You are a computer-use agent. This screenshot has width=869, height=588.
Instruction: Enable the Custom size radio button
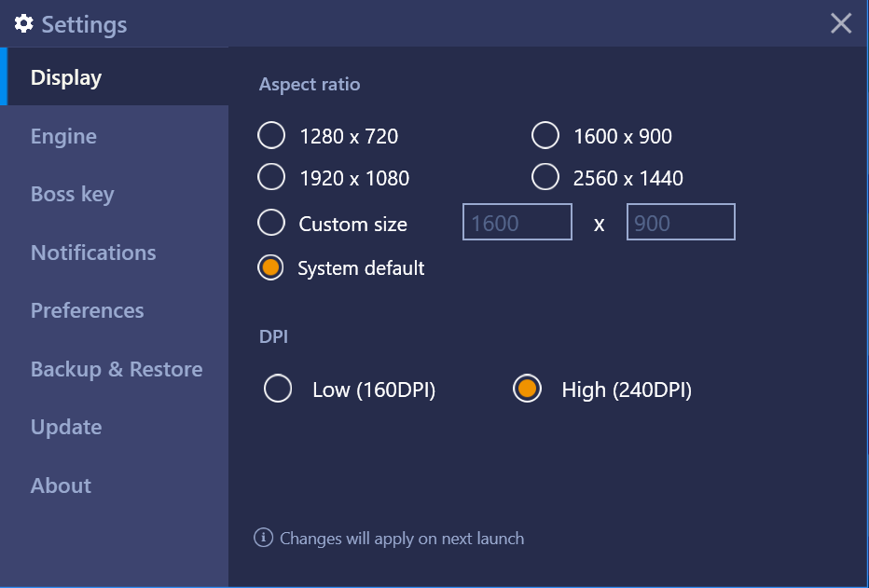[271, 223]
